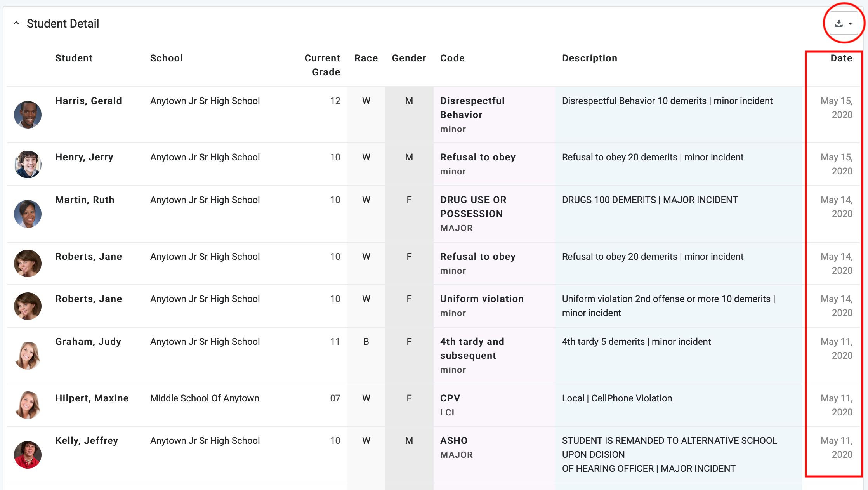868x490 pixels.
Task: Sort by the Student column header
Action: coord(74,58)
